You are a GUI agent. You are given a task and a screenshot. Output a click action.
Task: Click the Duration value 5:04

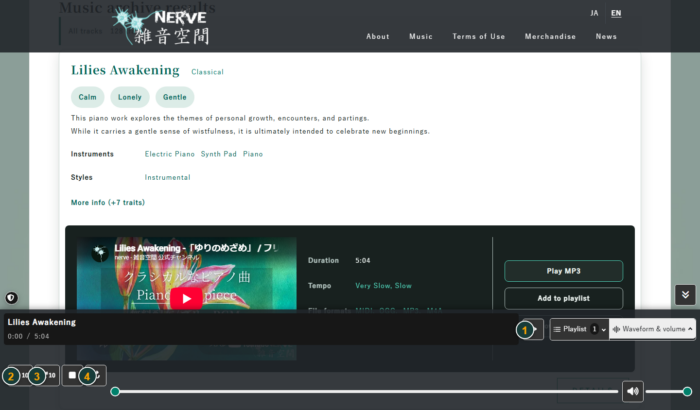(362, 260)
